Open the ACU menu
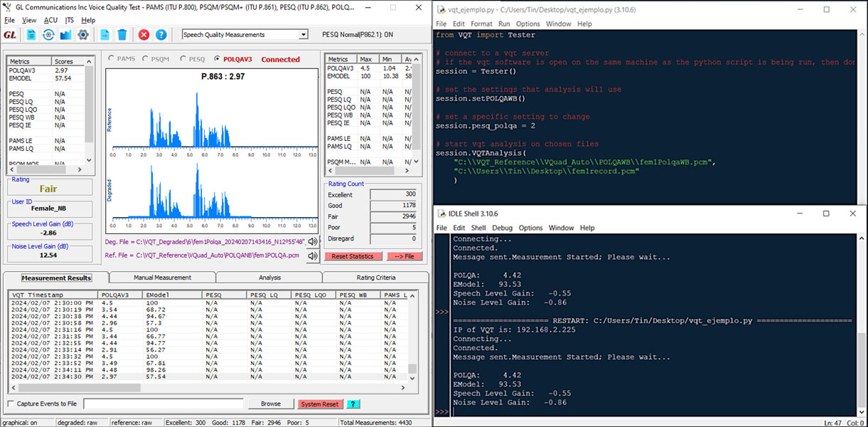 click(x=50, y=20)
